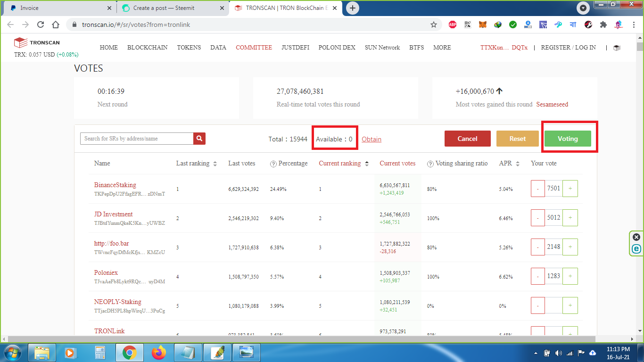Sort the table by APR

tap(518, 164)
